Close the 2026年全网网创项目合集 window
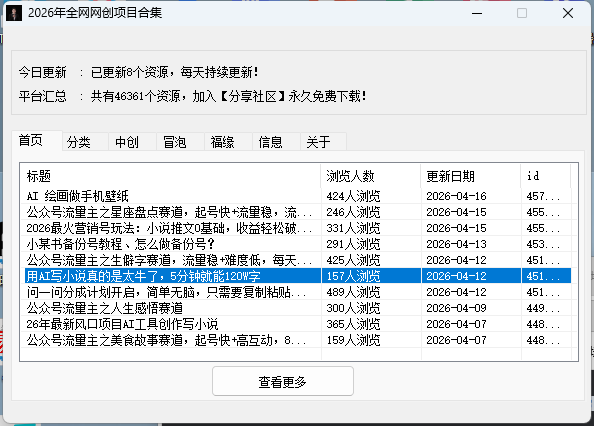 (568, 13)
